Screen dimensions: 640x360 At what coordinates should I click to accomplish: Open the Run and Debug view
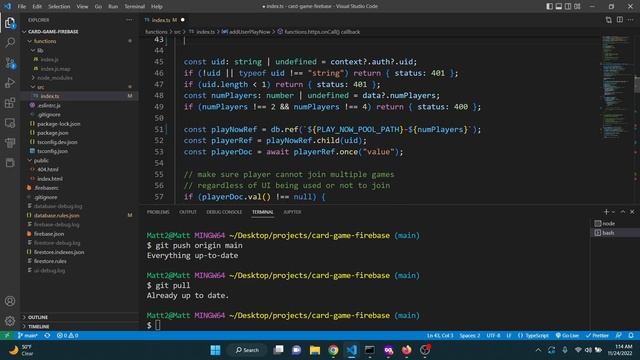tap(10, 83)
